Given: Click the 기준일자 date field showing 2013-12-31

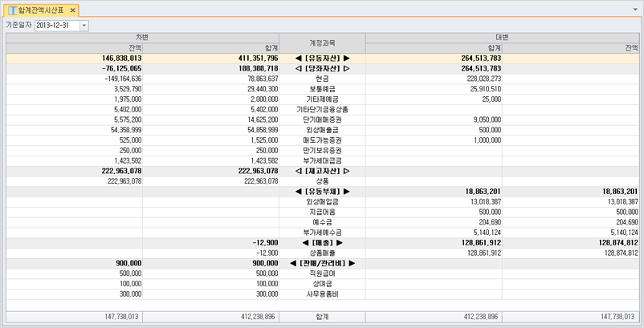Looking at the screenshot, I should coord(56,26).
